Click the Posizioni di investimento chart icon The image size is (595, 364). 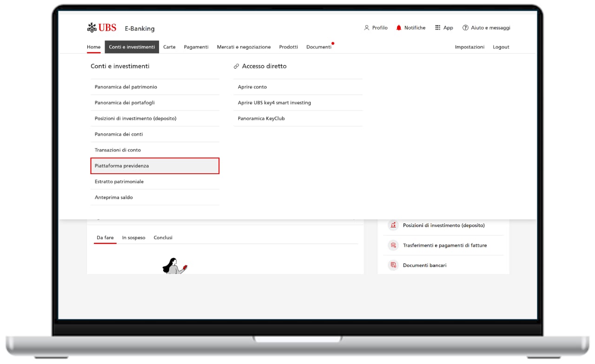click(x=393, y=225)
